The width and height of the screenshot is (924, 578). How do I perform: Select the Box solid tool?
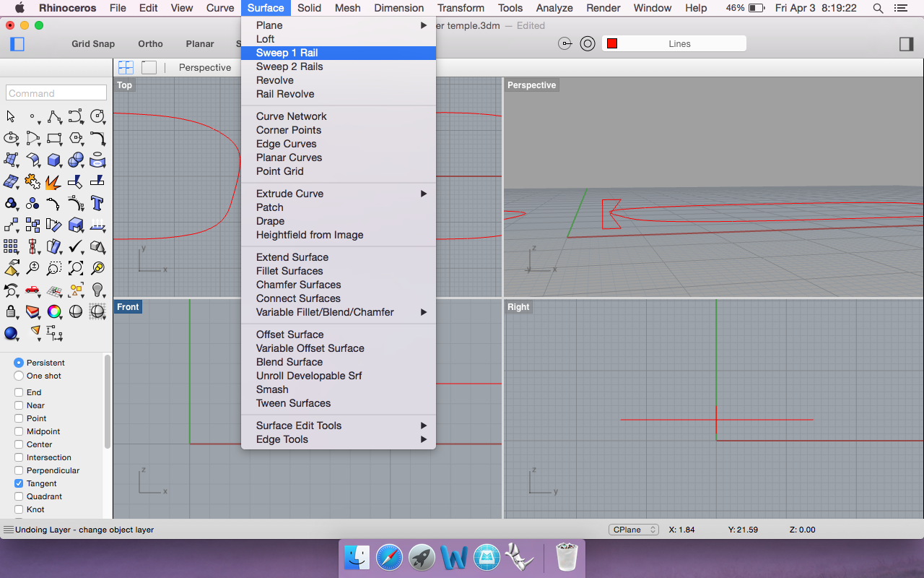coord(54,160)
